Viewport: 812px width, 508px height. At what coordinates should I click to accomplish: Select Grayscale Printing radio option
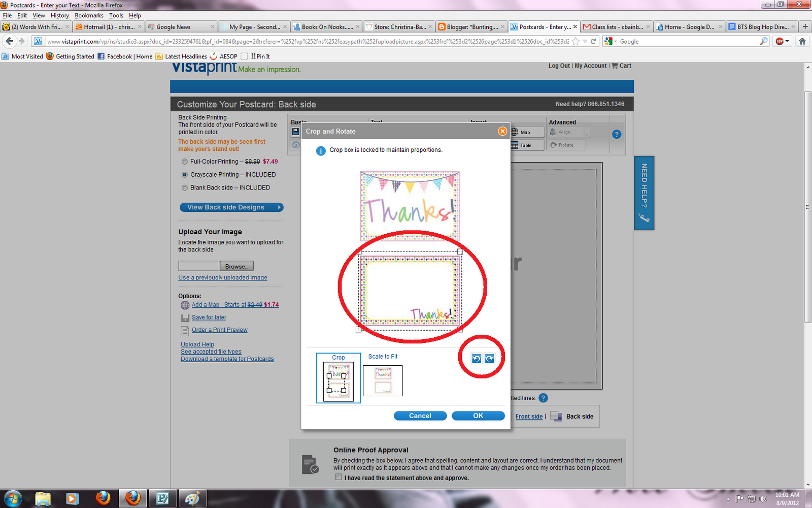[185, 175]
